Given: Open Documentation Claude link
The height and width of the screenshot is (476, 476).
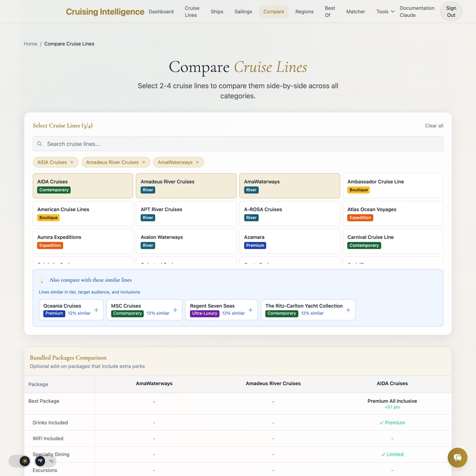Looking at the screenshot, I should coord(417,11).
